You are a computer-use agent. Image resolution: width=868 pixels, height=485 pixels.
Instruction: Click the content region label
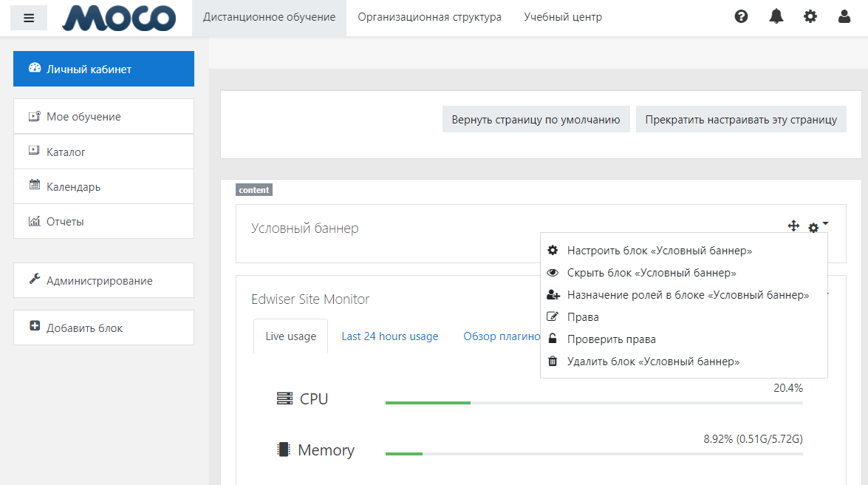pos(254,189)
